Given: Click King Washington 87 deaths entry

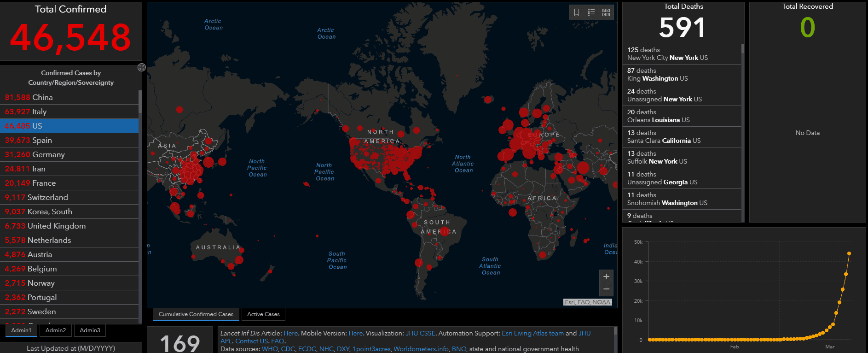Looking at the screenshot, I should tap(682, 74).
